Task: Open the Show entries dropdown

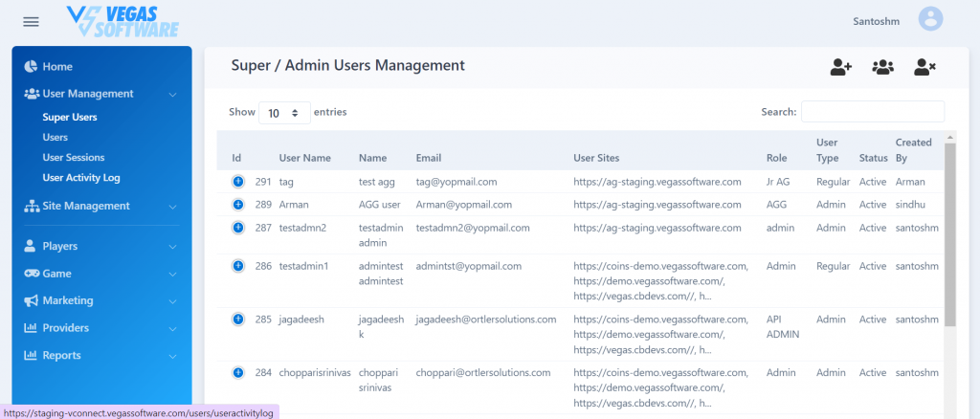Action: [284, 113]
